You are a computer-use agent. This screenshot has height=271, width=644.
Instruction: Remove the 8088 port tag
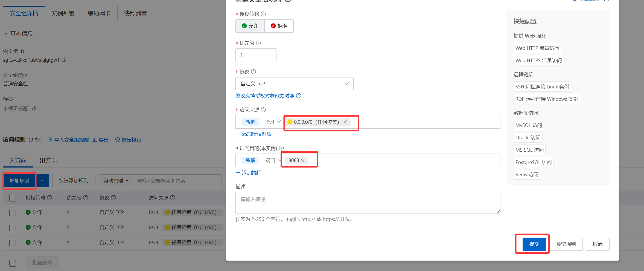click(x=302, y=160)
